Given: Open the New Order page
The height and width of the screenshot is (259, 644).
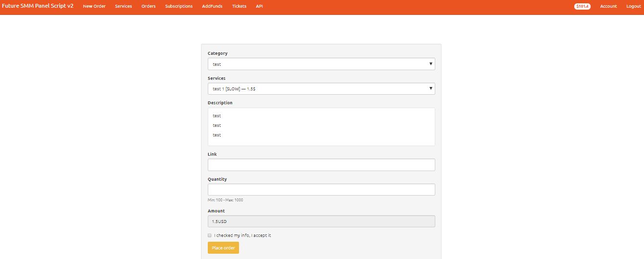Looking at the screenshot, I should click(x=94, y=6).
